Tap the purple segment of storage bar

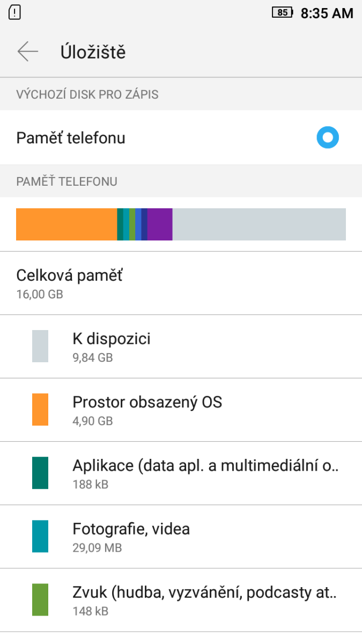pyautogui.click(x=160, y=224)
